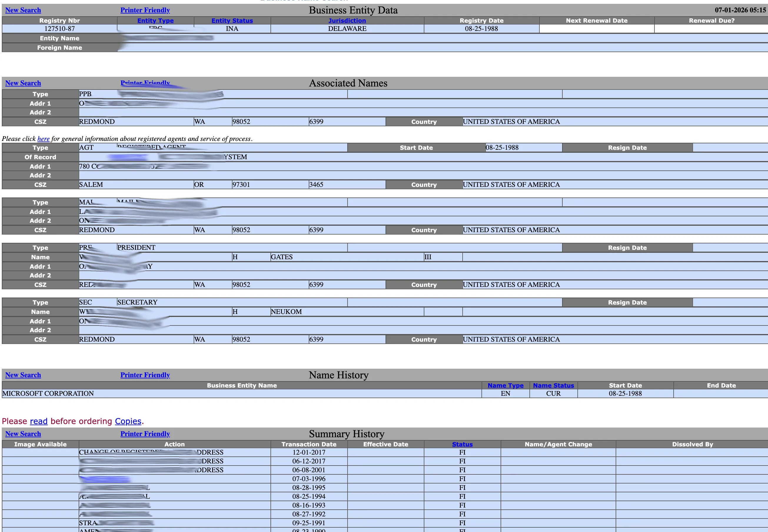The height and width of the screenshot is (532, 768).
Task: Select the CUR name status value
Action: [x=553, y=393]
